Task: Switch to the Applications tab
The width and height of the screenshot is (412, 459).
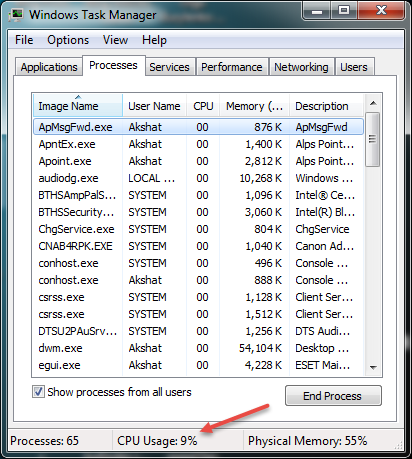Action: 49,67
